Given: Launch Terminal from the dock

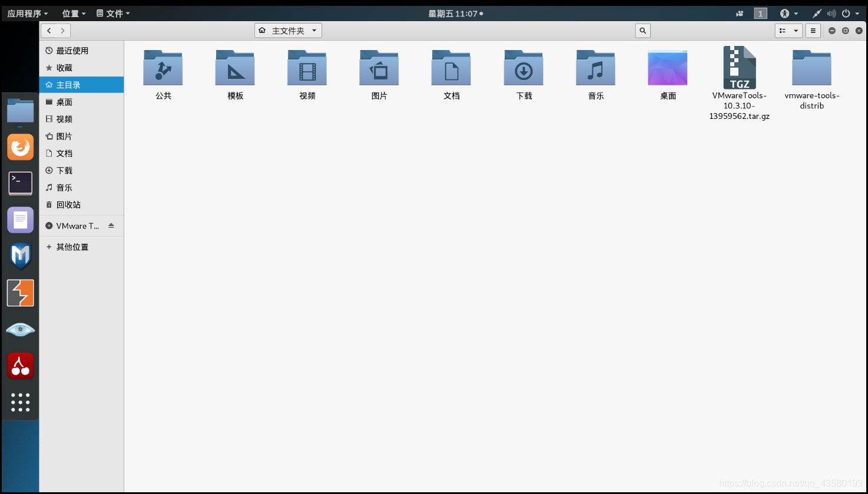Looking at the screenshot, I should click(21, 183).
